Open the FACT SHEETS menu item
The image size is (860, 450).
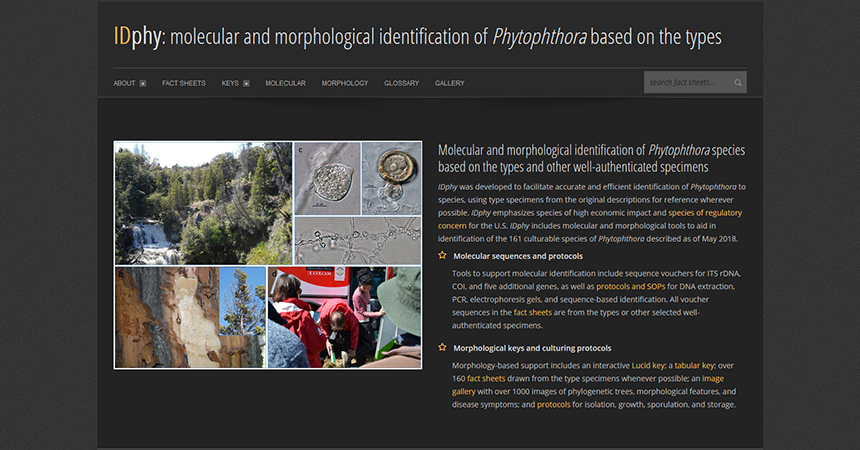[x=184, y=83]
